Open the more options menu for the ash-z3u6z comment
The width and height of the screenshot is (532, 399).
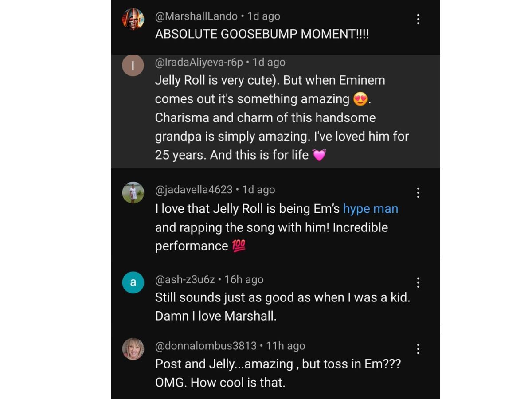click(418, 282)
